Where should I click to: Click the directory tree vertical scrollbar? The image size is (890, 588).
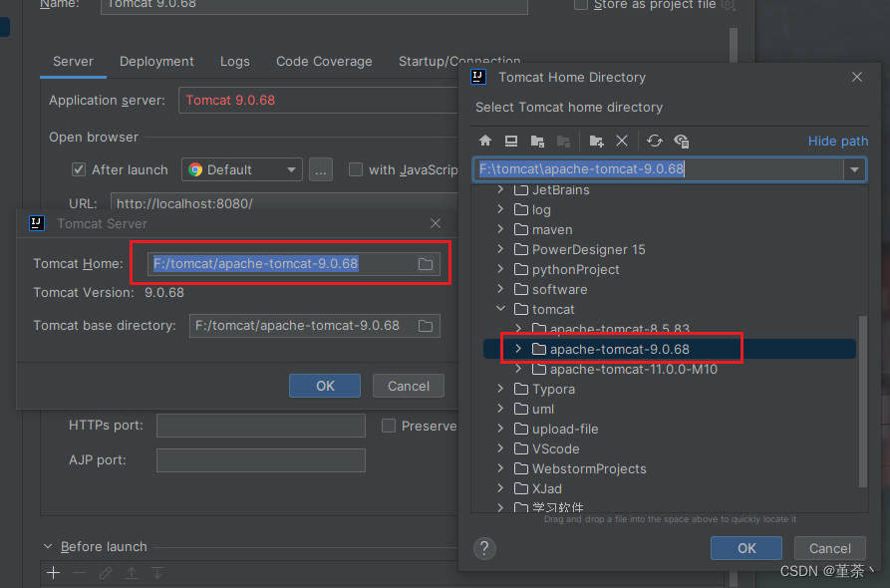click(863, 402)
